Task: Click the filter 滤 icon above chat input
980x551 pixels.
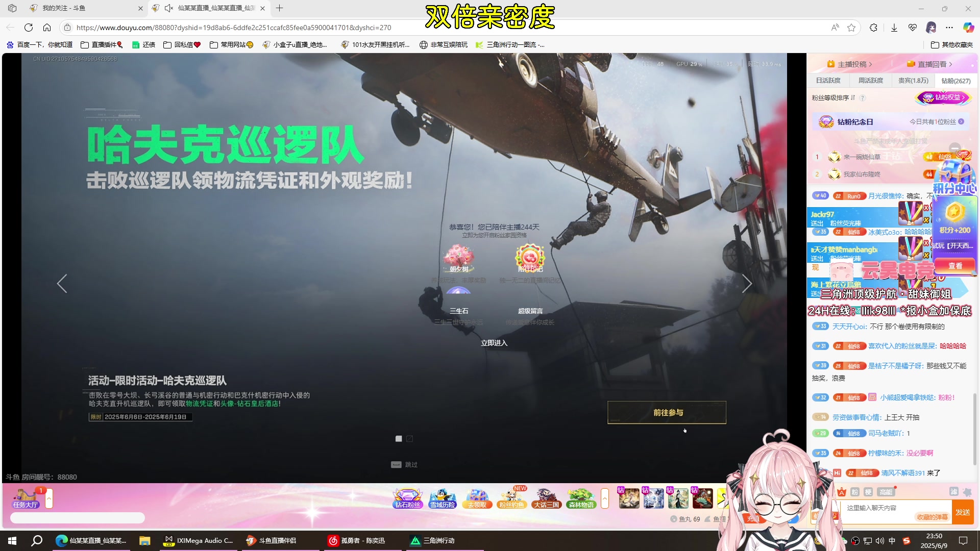Action: click(953, 491)
